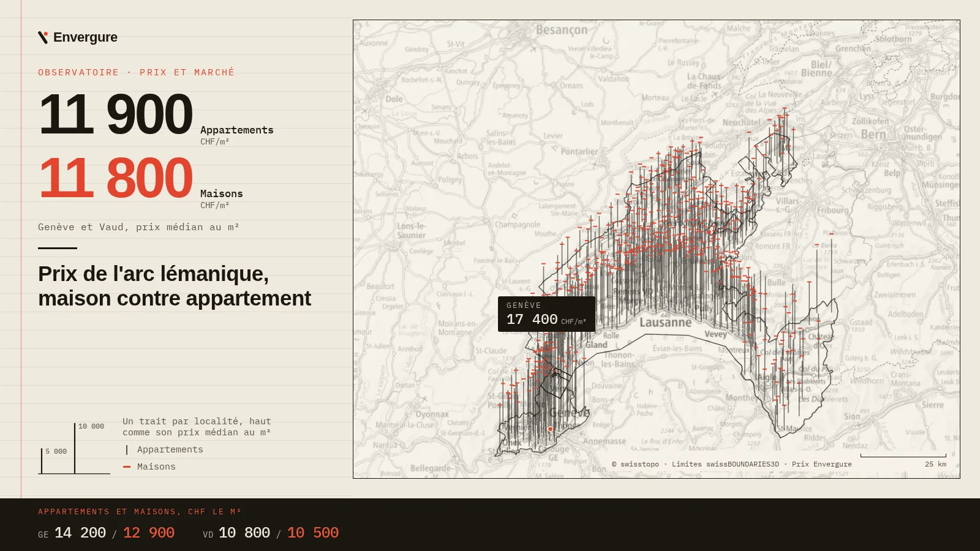This screenshot has height=551, width=980.
Task: Click the Vevey label on the map
Action: pos(715,334)
